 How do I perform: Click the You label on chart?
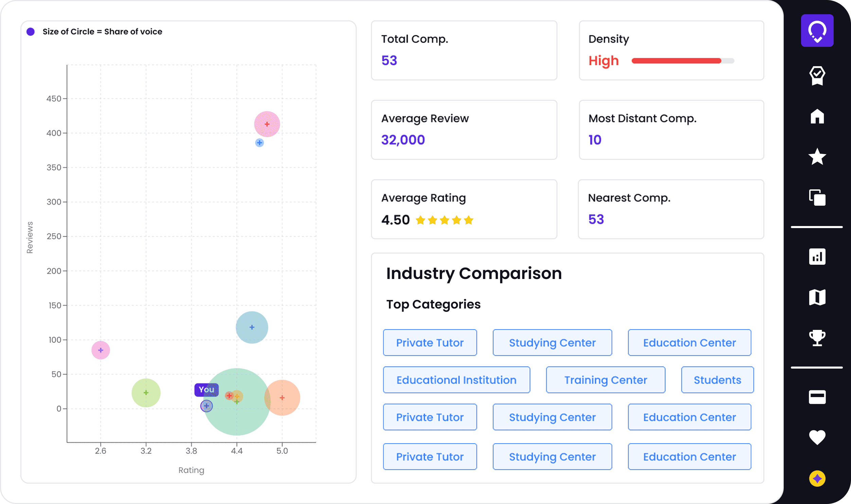click(x=206, y=390)
